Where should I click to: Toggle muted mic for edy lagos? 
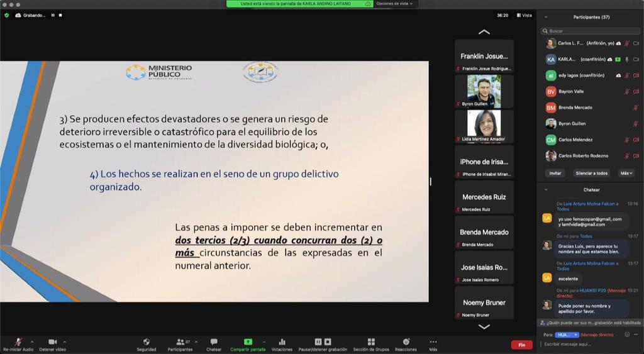point(627,75)
